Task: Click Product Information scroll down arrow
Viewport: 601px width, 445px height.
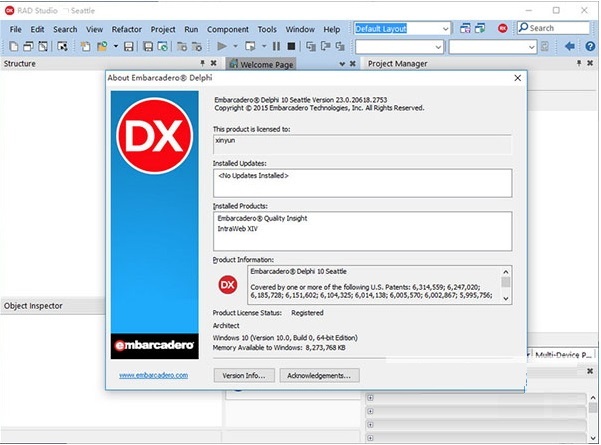Action: [x=506, y=299]
